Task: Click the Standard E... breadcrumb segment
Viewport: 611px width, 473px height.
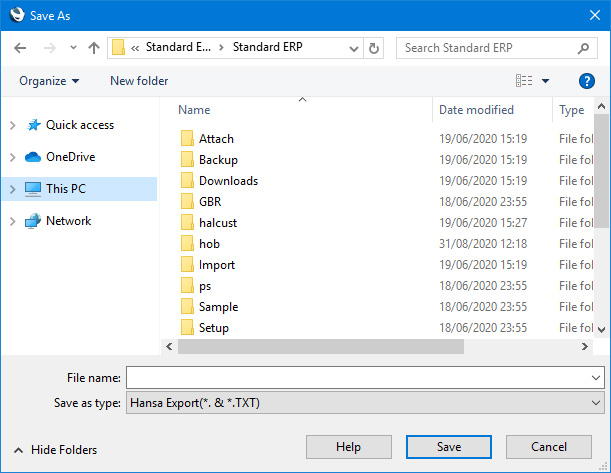Action: point(178,47)
